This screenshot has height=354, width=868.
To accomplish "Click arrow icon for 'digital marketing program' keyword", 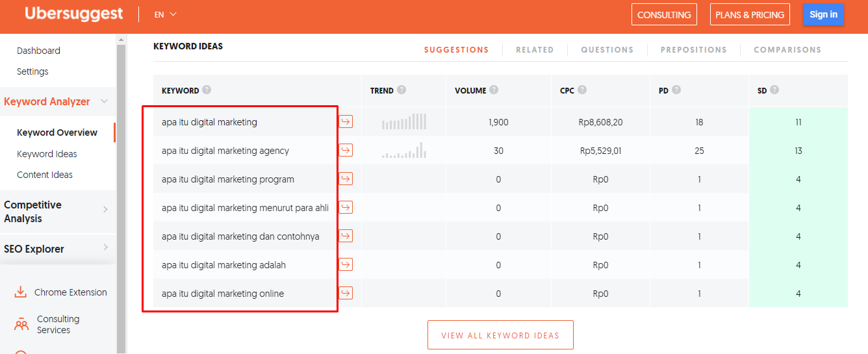I will point(346,179).
